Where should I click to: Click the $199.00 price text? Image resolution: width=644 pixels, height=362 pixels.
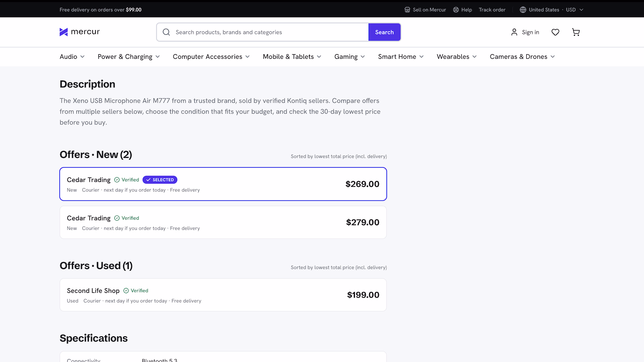point(363,295)
